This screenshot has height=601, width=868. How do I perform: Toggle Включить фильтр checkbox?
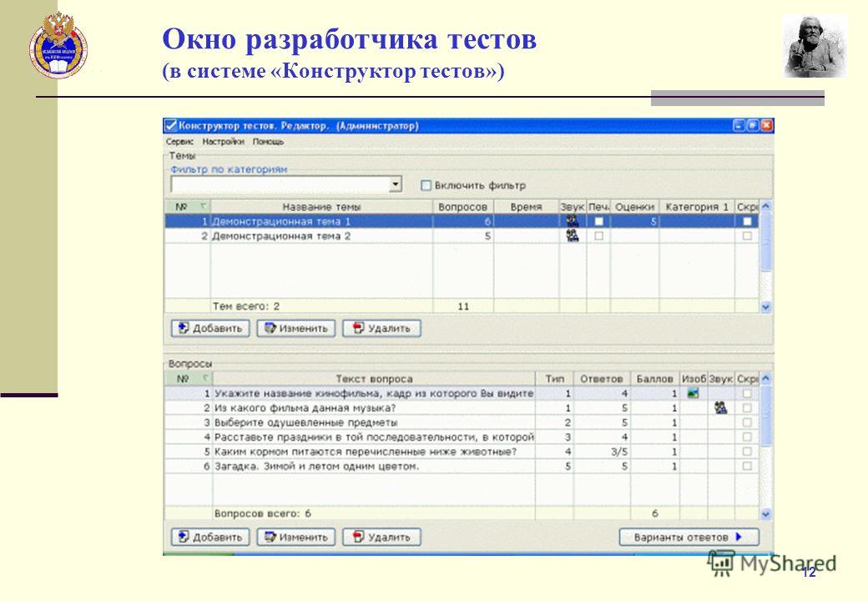(x=426, y=185)
